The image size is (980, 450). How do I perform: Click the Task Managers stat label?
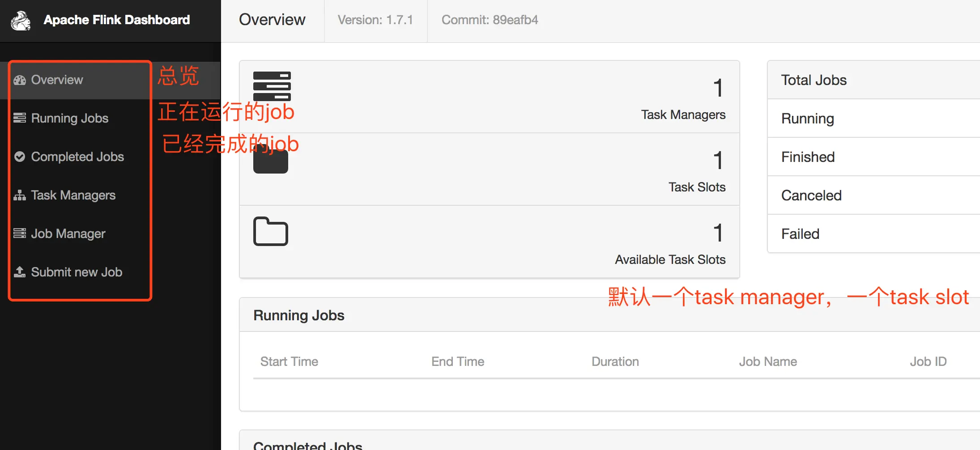[683, 115]
